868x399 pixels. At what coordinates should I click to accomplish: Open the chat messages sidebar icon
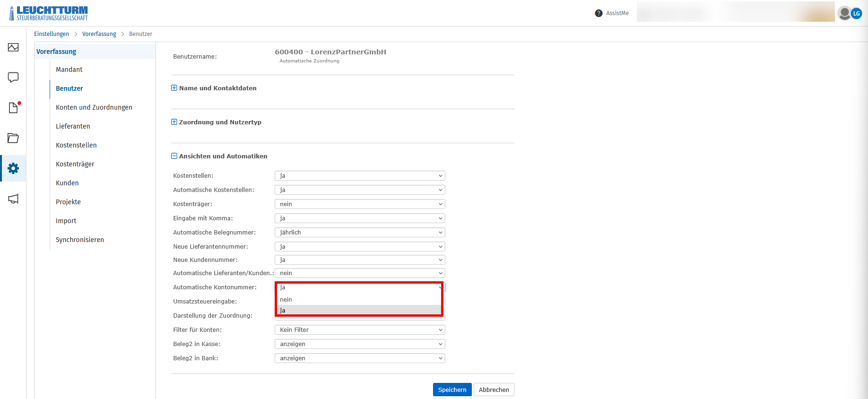click(13, 77)
